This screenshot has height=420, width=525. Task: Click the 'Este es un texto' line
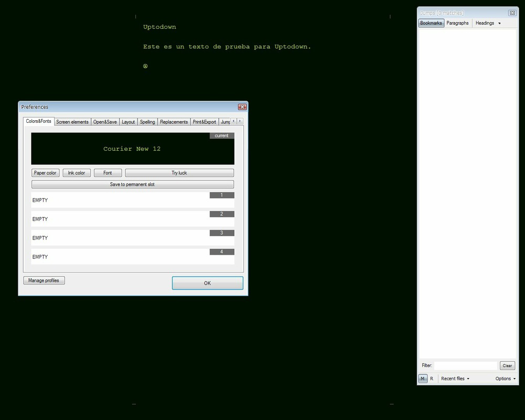(227, 47)
